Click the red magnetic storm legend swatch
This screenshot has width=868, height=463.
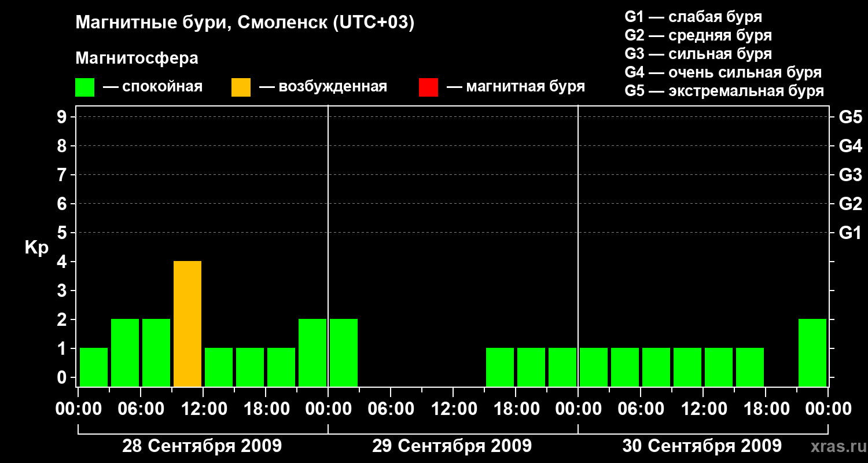coord(428,87)
